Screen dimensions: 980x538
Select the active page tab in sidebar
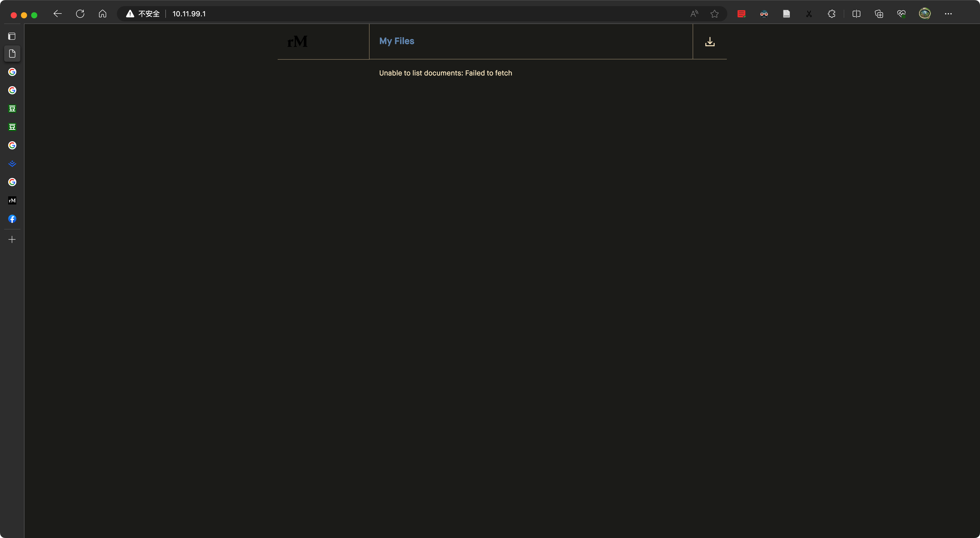coord(12,54)
